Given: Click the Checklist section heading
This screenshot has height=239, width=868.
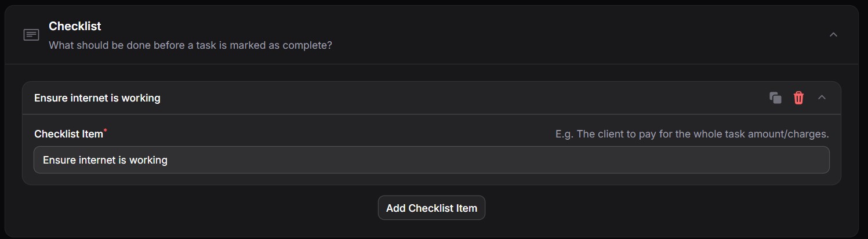Looking at the screenshot, I should click(x=75, y=26).
